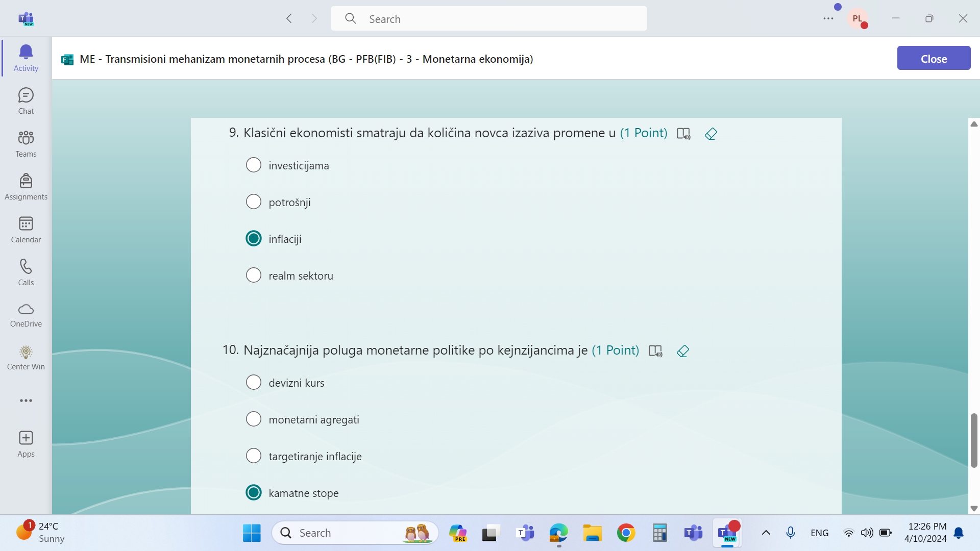Choose 'monetarni agregati' option
The image size is (980, 551).
[x=254, y=419]
